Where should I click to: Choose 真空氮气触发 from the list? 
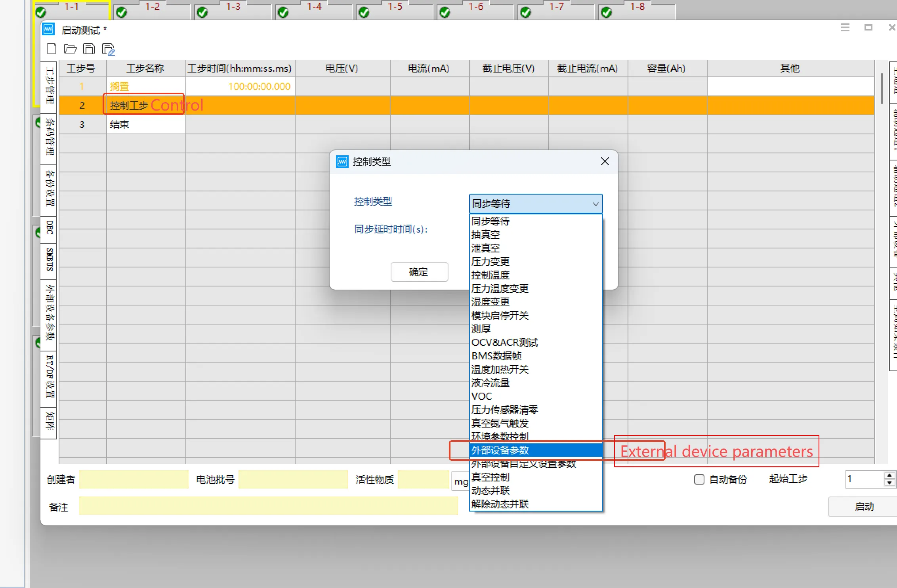click(536, 423)
